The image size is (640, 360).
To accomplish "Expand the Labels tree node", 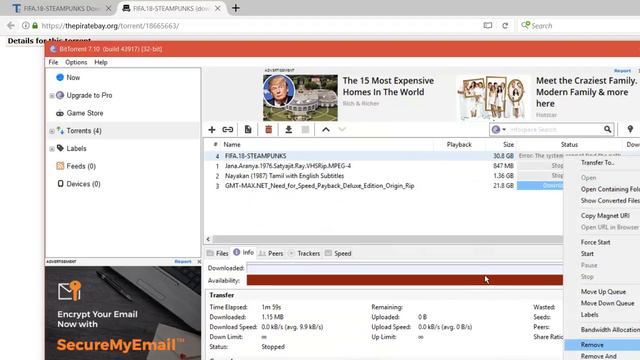I will (x=52, y=149).
